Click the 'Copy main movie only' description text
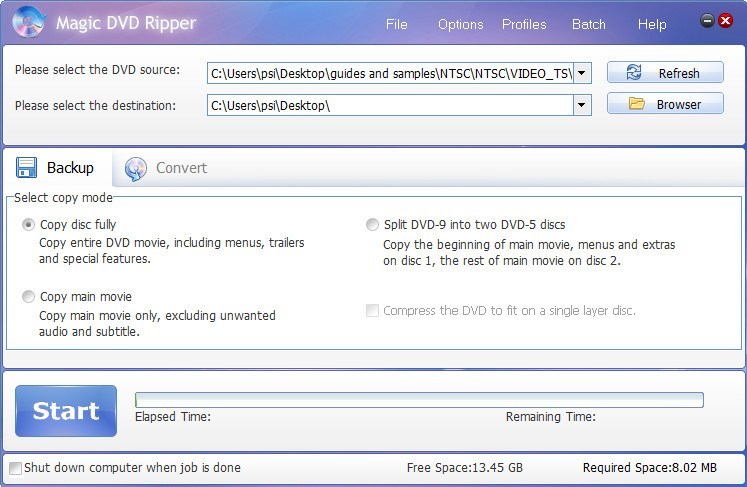Screen dimensions: 747x487 pyautogui.click(x=157, y=324)
